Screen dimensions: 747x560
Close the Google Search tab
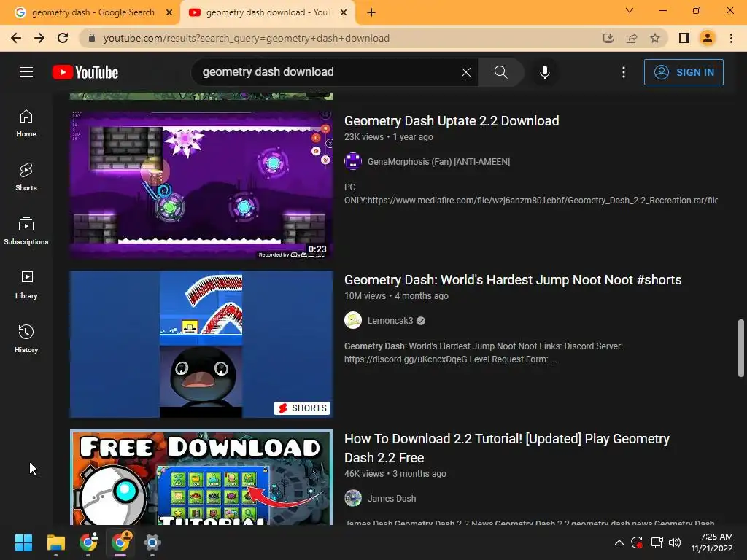[x=169, y=12]
